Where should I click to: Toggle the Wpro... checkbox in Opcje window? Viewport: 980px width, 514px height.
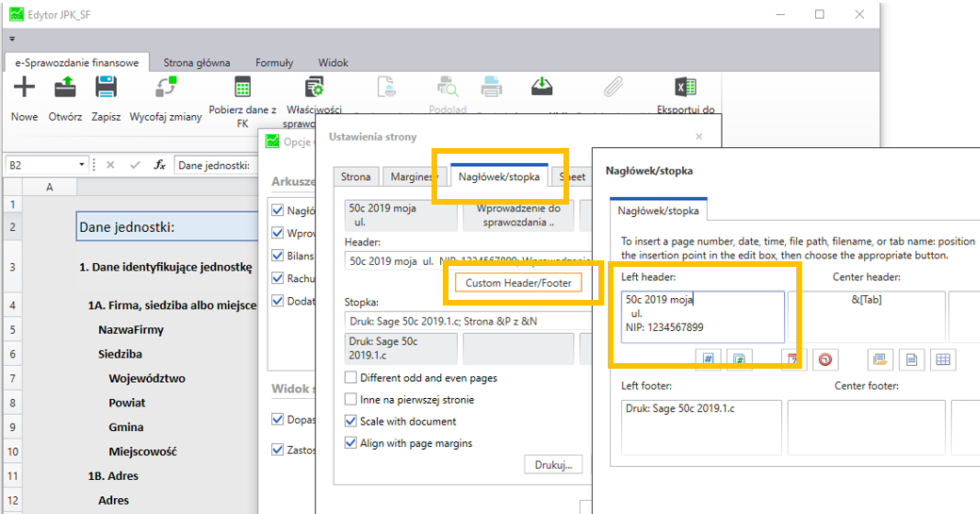[277, 233]
